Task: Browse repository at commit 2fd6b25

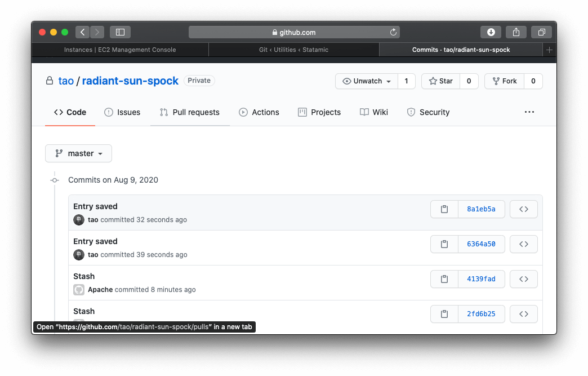Action: pos(523,314)
